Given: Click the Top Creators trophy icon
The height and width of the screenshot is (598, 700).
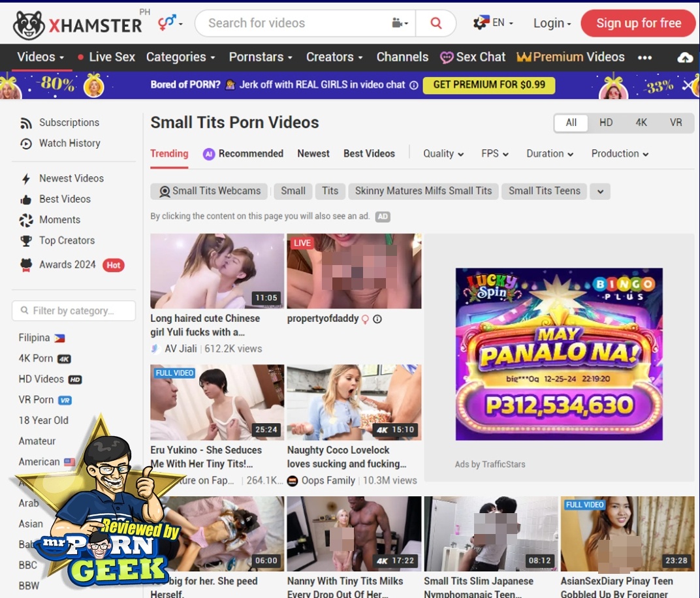Looking at the screenshot, I should coord(26,241).
